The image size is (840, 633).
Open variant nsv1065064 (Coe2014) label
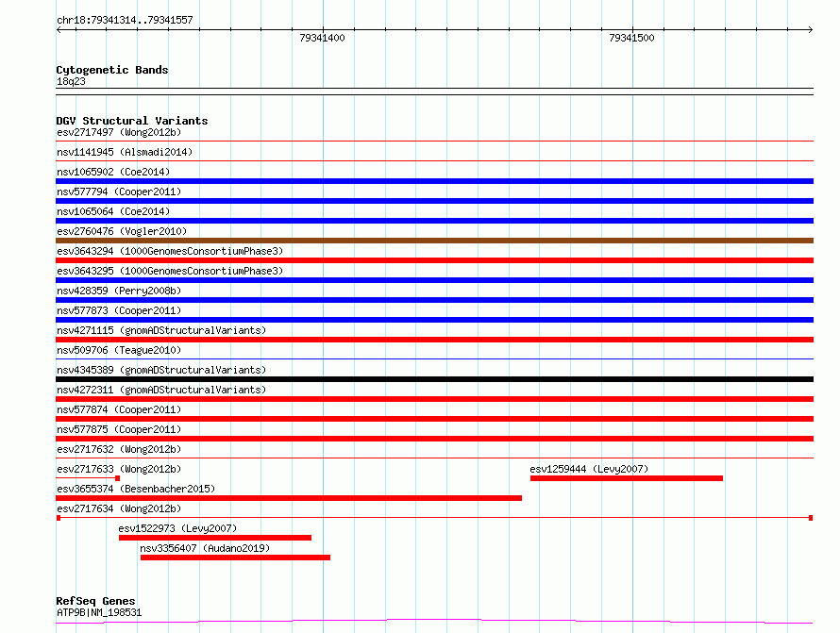(x=113, y=211)
